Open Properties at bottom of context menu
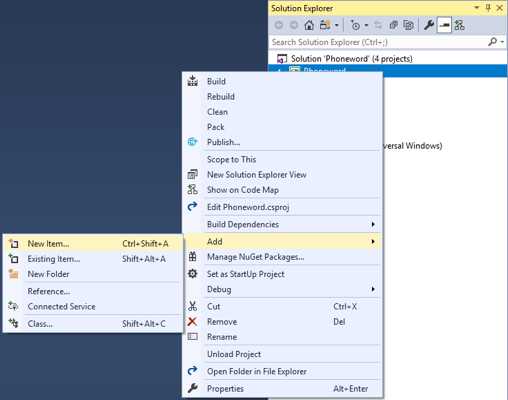508x400 pixels. coord(282,389)
